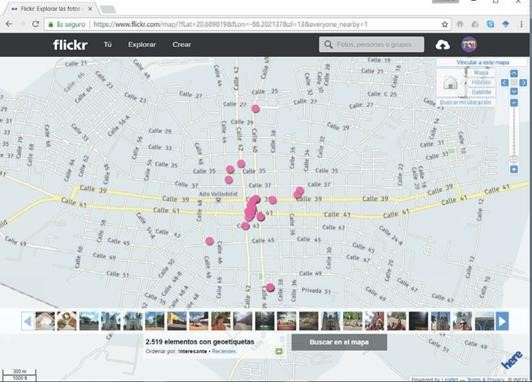The width and height of the screenshot is (532, 382).
Task: Click the pink marker on Calle 27
Action: point(255,109)
